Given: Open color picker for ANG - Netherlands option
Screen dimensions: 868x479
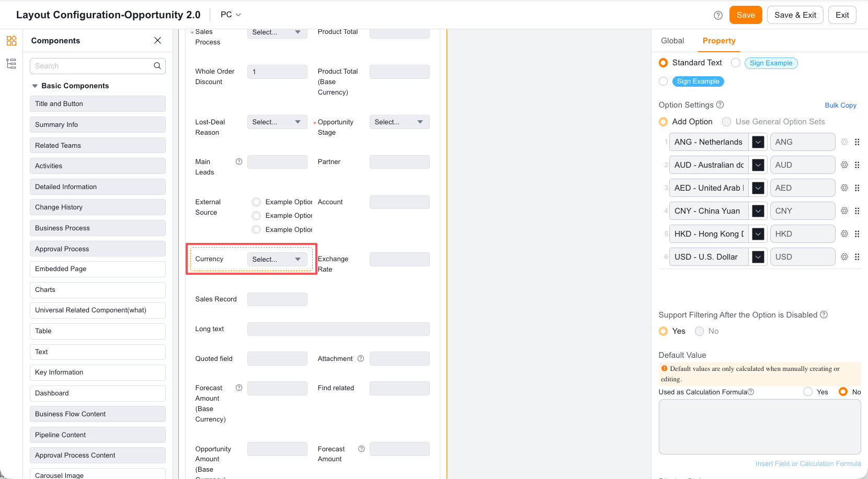Looking at the screenshot, I should point(758,142).
